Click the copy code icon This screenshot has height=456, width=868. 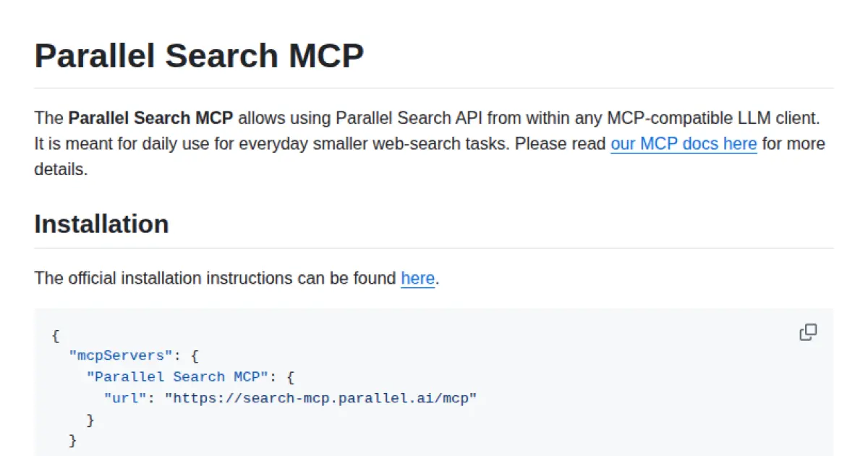tap(807, 332)
